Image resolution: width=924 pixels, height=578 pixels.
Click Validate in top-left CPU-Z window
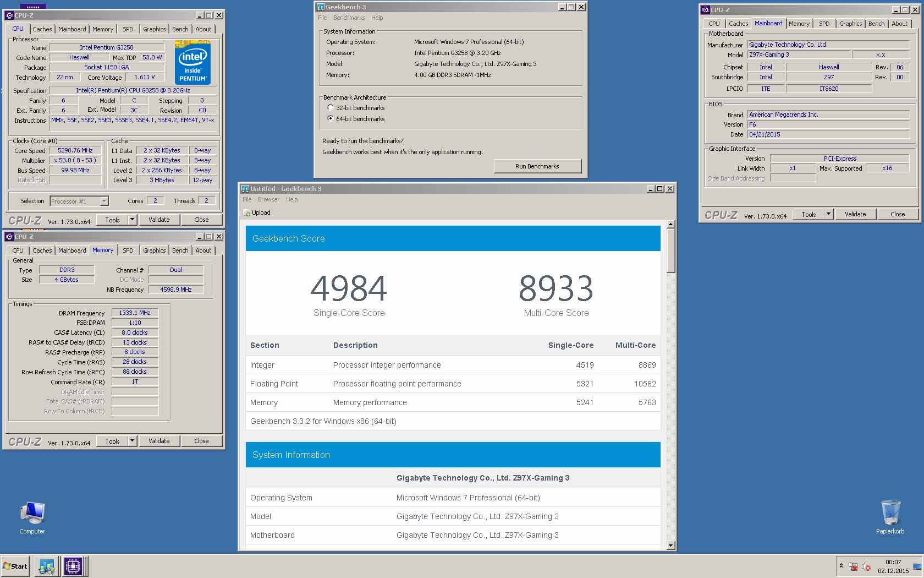coord(159,220)
